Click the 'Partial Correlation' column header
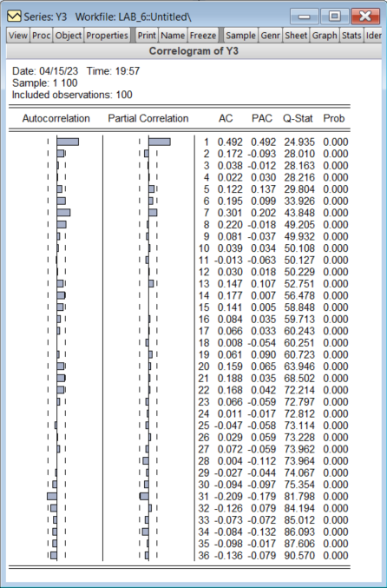 coord(148,118)
